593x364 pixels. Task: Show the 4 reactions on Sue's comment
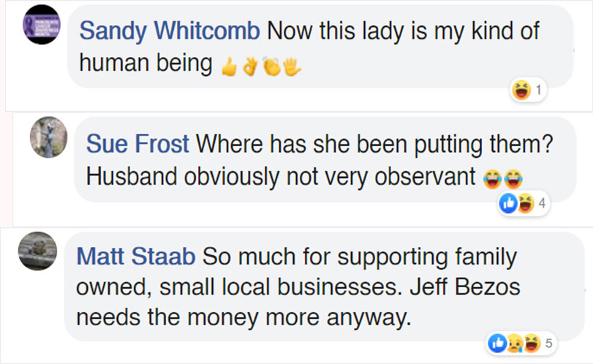[x=541, y=203]
